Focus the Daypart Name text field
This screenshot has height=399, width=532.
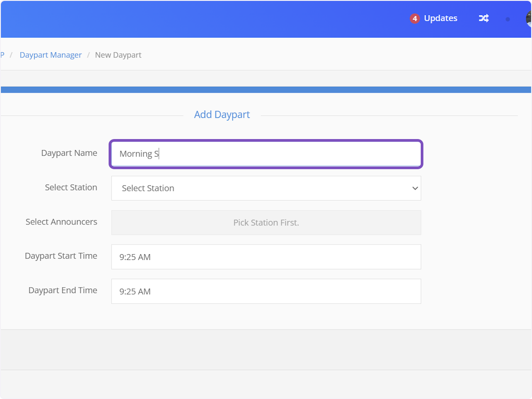click(x=266, y=154)
